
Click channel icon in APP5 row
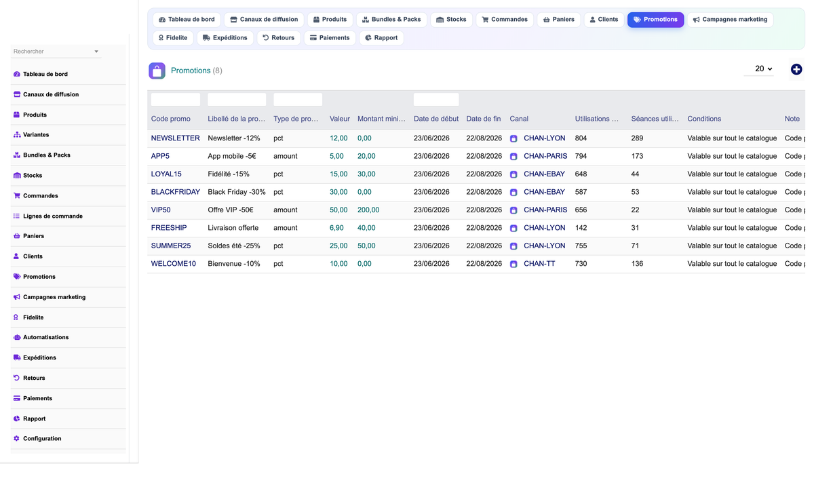513,157
